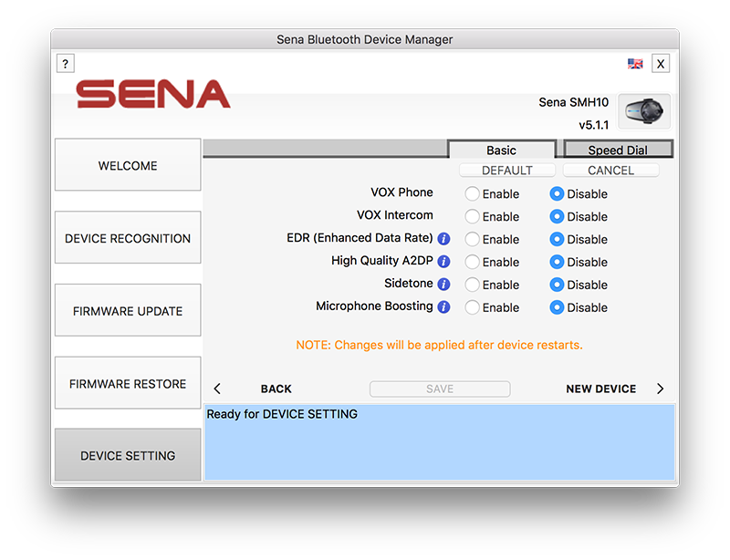Click the 'Sena SMH10' device name

point(574,102)
